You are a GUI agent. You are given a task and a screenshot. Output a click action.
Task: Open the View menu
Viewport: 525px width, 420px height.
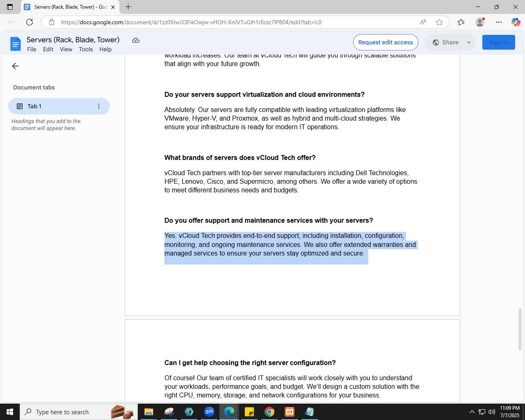tap(66, 49)
